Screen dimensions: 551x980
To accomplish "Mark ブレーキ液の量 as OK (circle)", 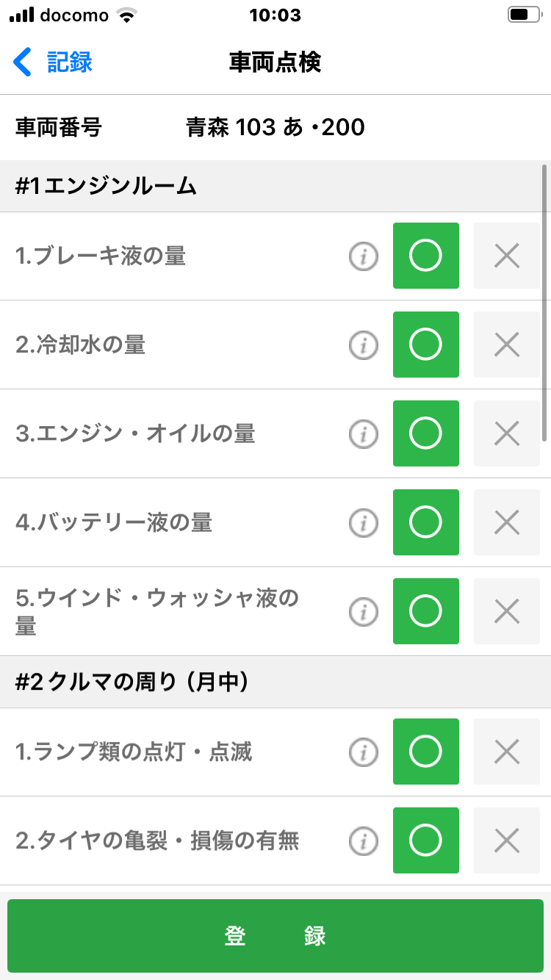I will click(x=426, y=256).
